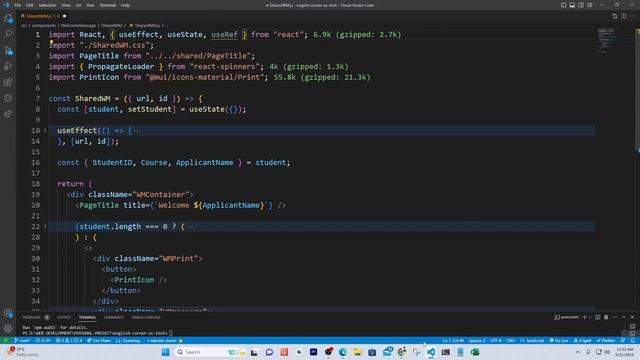
Task: Open the Manage gear in the activity bar
Action: (8, 329)
